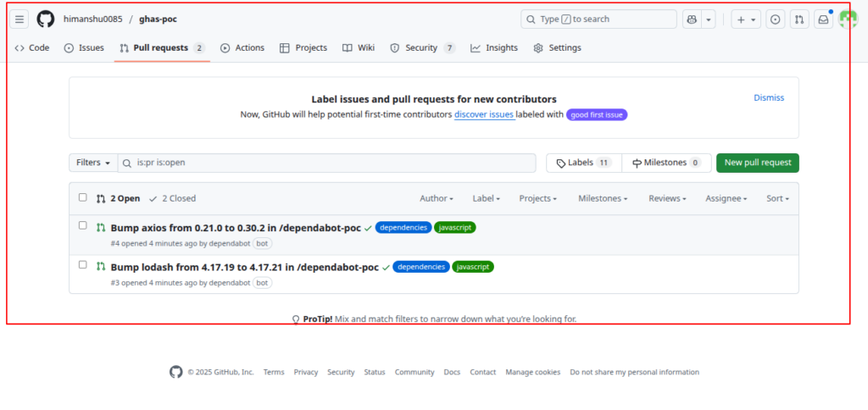Open the Sort dropdown
The image size is (868, 410).
click(x=776, y=198)
